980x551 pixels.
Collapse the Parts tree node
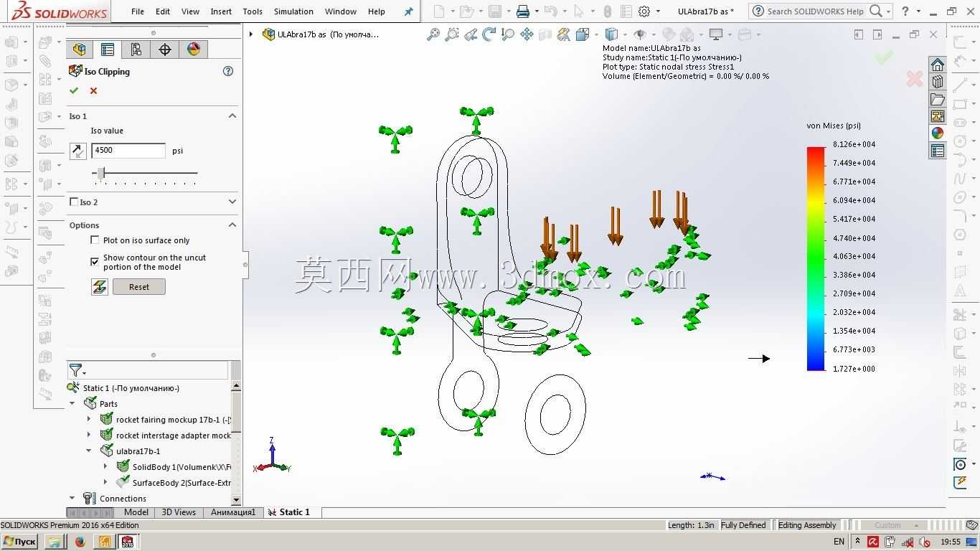click(72, 404)
